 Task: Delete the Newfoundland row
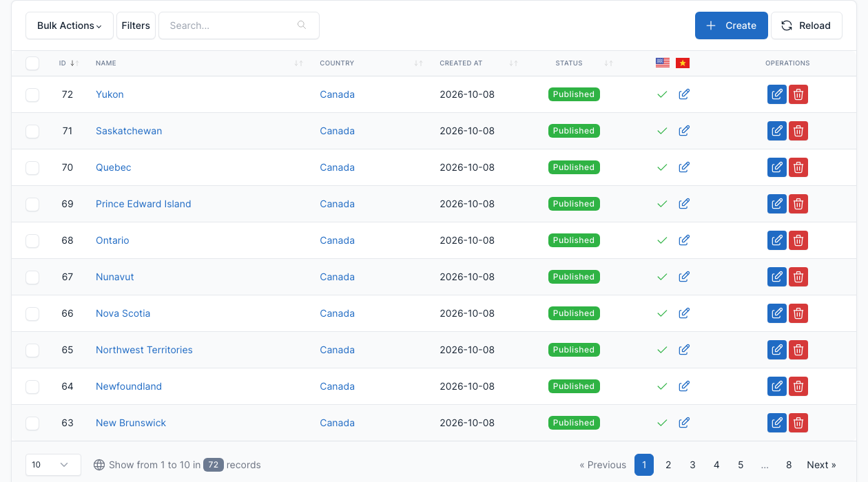click(x=798, y=386)
